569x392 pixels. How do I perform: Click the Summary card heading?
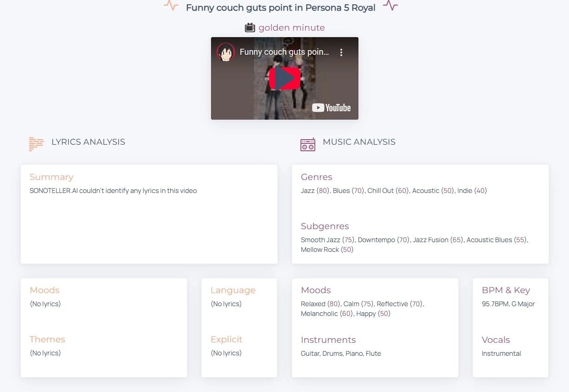pos(51,177)
